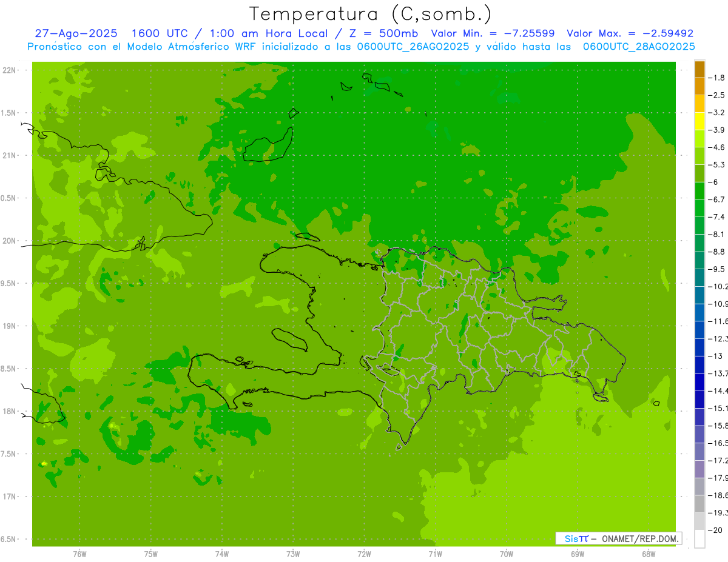Click the '-5.3' colorbar label
This screenshot has width=728, height=562.
pyautogui.click(x=716, y=165)
